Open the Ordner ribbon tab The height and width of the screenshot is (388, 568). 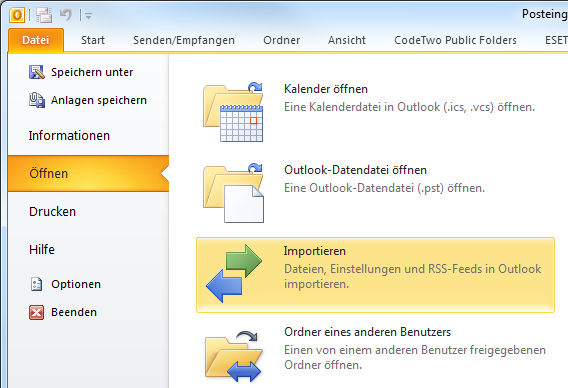coord(281,40)
